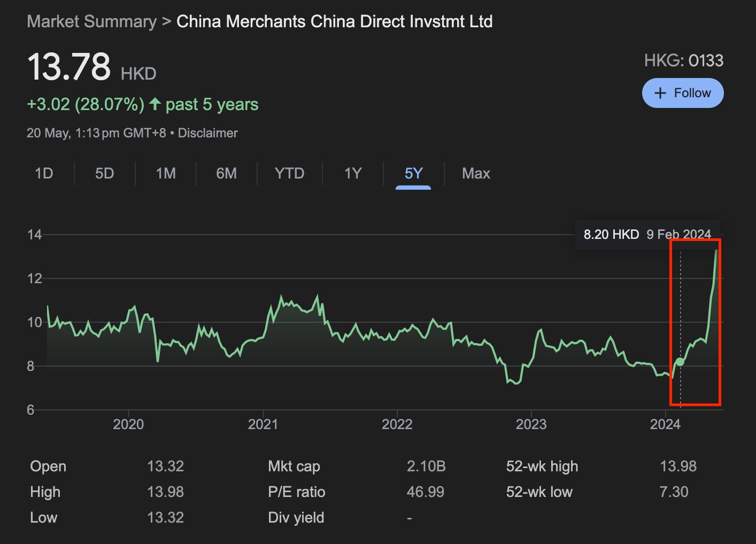Click the 2022 x-axis label

coord(397,424)
